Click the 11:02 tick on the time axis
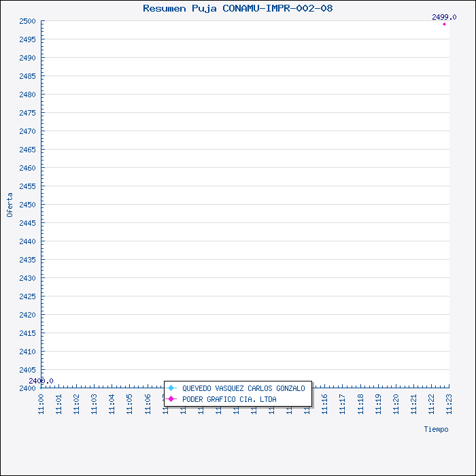This screenshot has width=476, height=476. point(77,403)
